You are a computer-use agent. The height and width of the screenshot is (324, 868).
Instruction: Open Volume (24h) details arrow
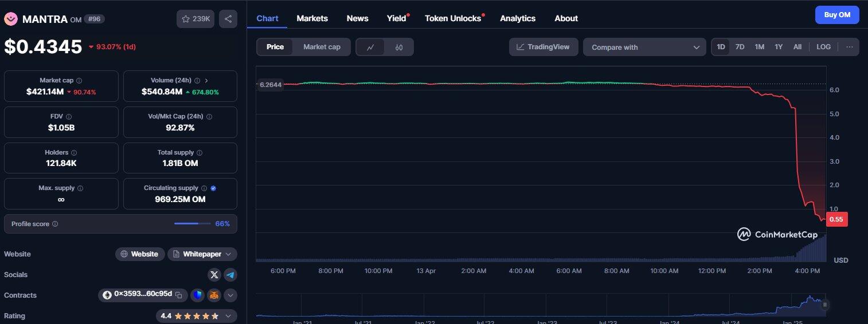click(206, 81)
